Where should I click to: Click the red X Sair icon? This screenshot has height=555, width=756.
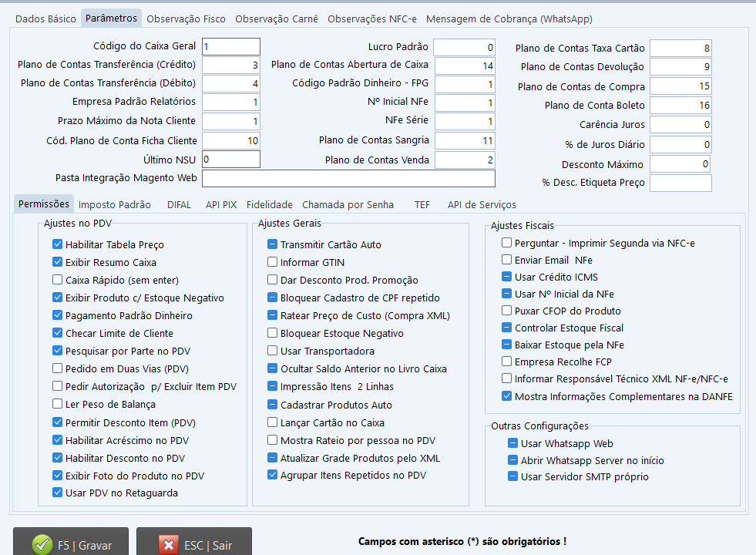click(169, 545)
